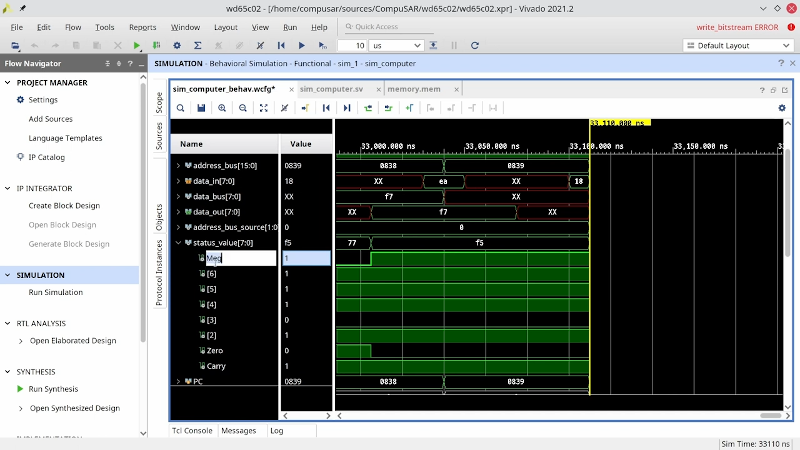Click the Run All simulation button
This screenshot has height=450, width=800.
301,45
